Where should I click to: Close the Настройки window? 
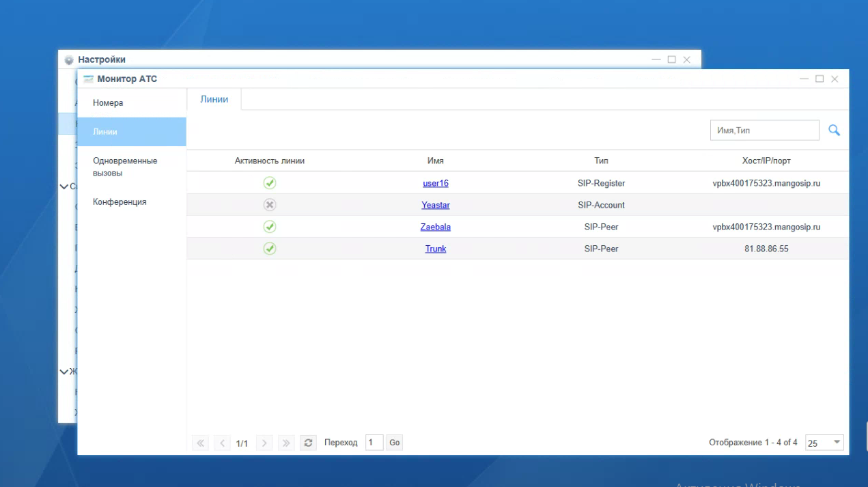pos(686,60)
